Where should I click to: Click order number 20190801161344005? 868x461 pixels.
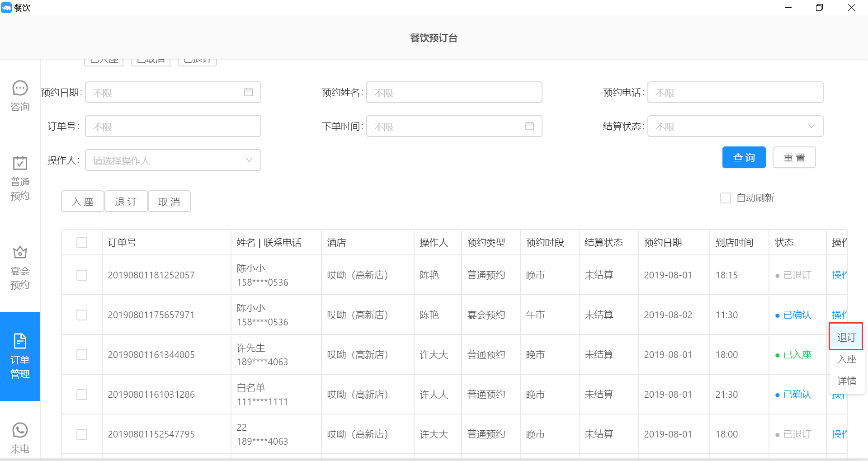[x=151, y=355]
